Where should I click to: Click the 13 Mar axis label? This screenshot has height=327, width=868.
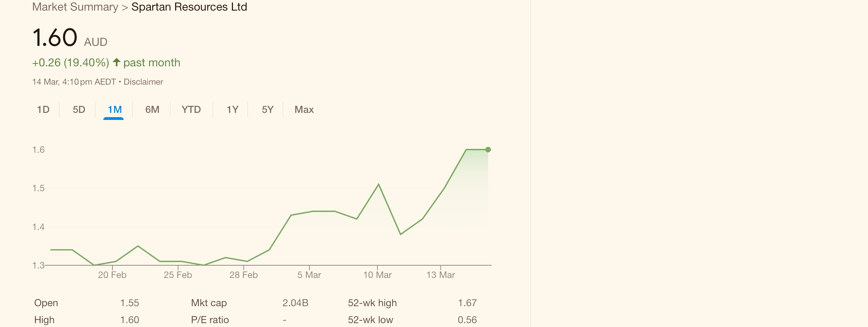[441, 275]
